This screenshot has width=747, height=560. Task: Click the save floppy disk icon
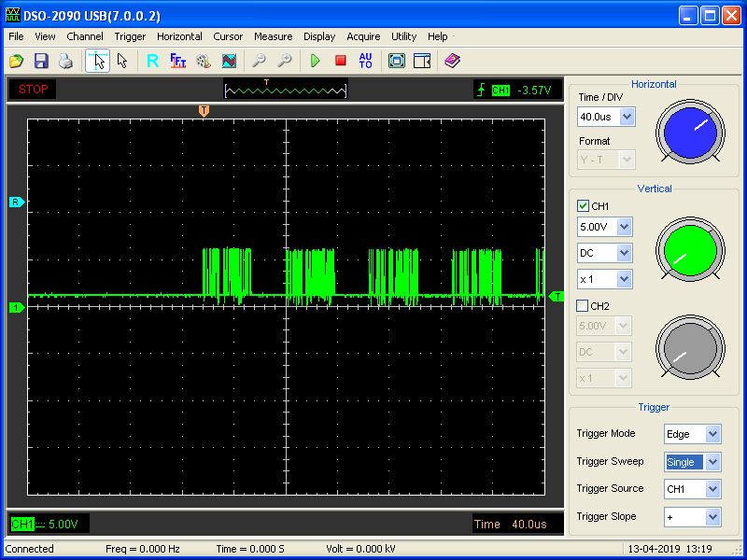click(41, 61)
